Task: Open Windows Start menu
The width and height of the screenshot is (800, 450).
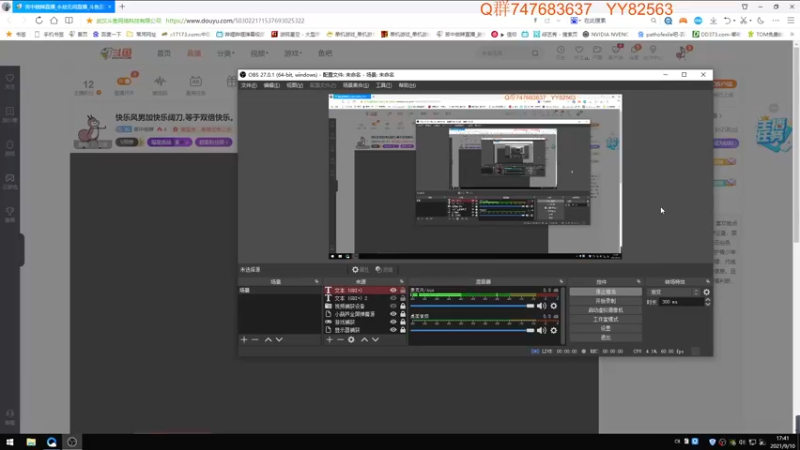Action: click(x=10, y=442)
